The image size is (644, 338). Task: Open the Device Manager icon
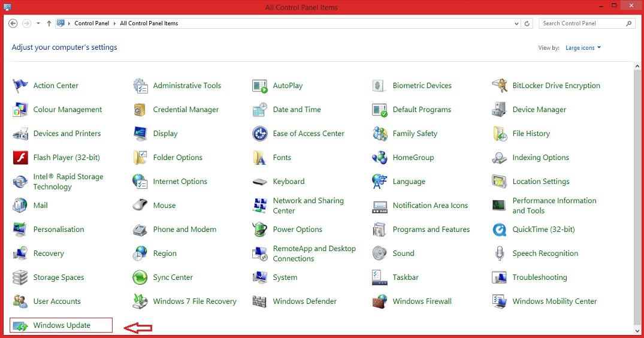[500, 110]
